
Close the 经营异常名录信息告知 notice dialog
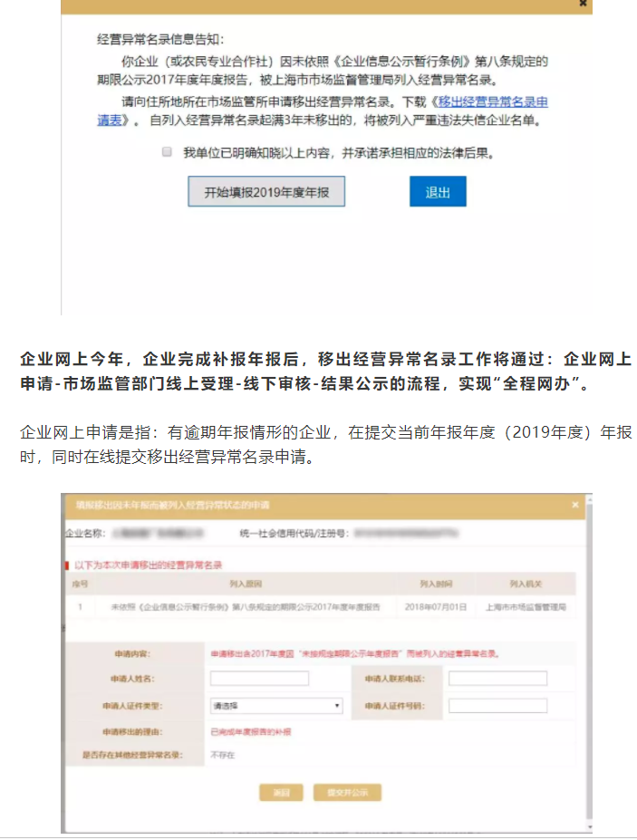click(584, 4)
